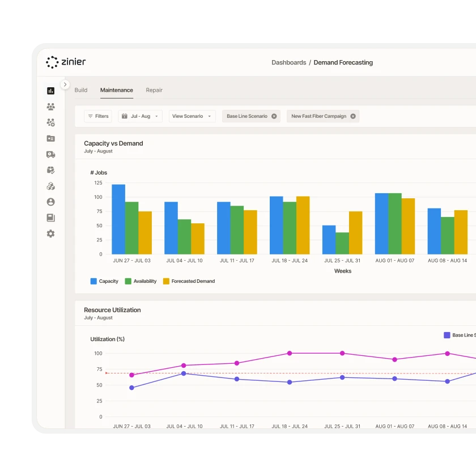Click 'JUL 18 - JUL 24' label in bar chart
The image size is (476, 476).
[x=290, y=261]
